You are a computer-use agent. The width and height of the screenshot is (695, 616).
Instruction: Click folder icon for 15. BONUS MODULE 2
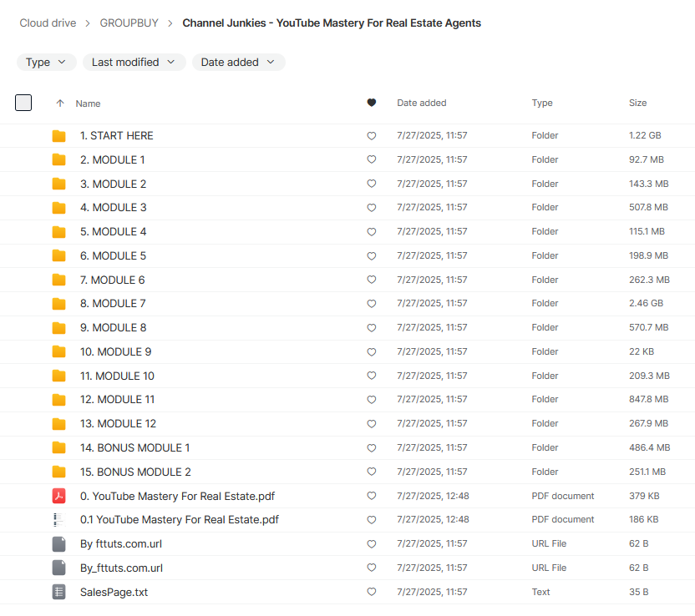click(58, 472)
